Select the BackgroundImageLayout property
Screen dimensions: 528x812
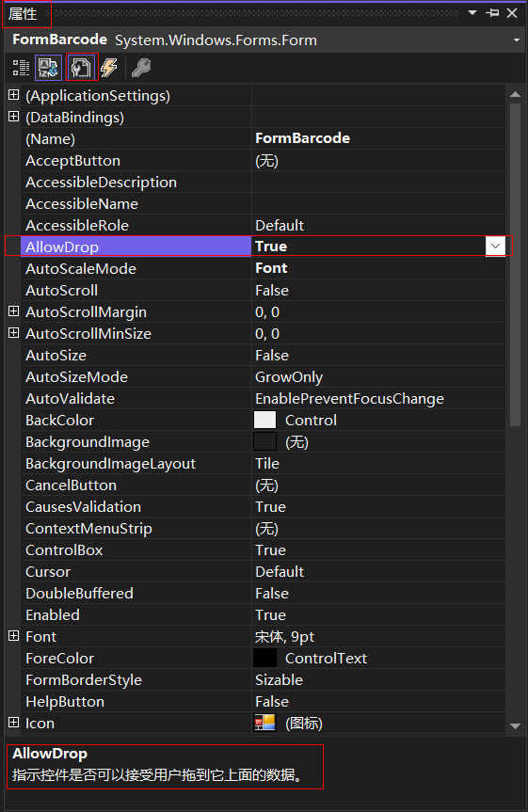(x=111, y=464)
